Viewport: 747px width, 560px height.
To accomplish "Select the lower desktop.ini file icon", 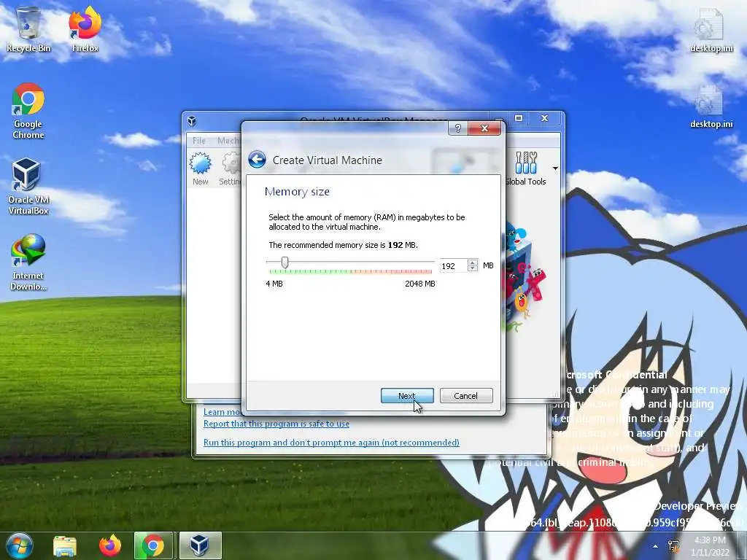I will (711, 106).
